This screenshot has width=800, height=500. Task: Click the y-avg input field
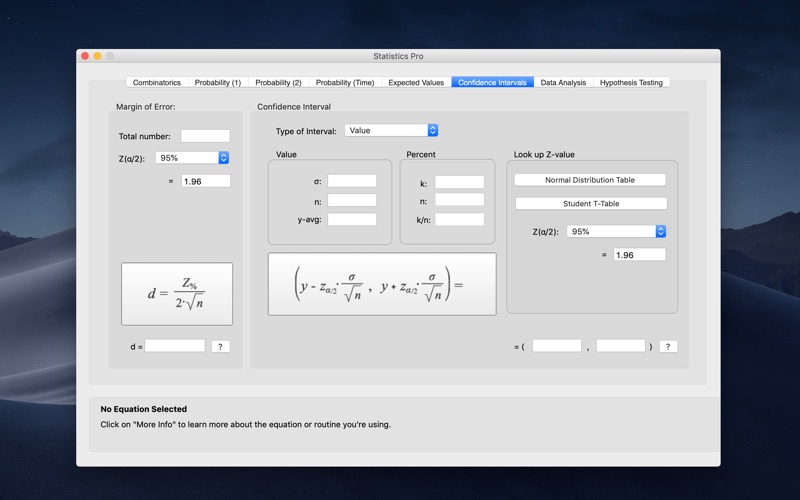pyautogui.click(x=352, y=219)
